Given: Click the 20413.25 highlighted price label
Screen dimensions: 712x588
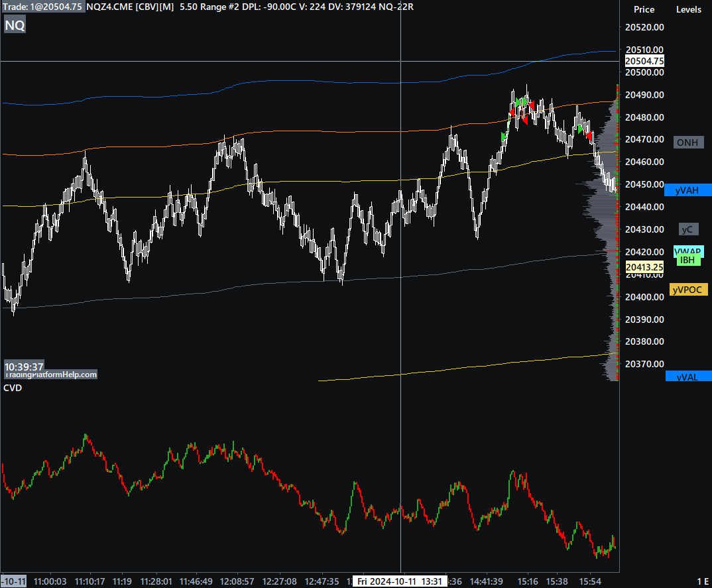Looking at the screenshot, I should tap(644, 267).
